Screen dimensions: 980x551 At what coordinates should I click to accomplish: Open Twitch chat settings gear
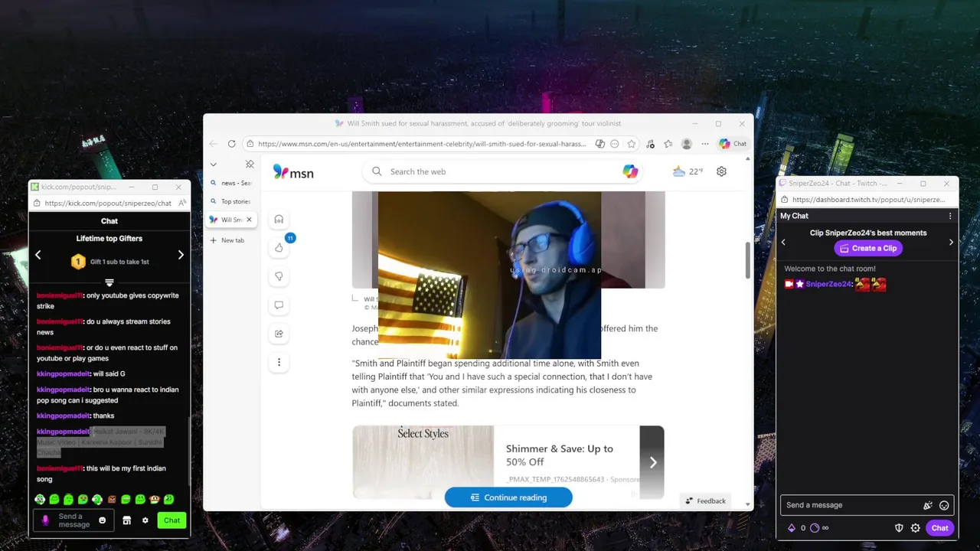[915, 528]
